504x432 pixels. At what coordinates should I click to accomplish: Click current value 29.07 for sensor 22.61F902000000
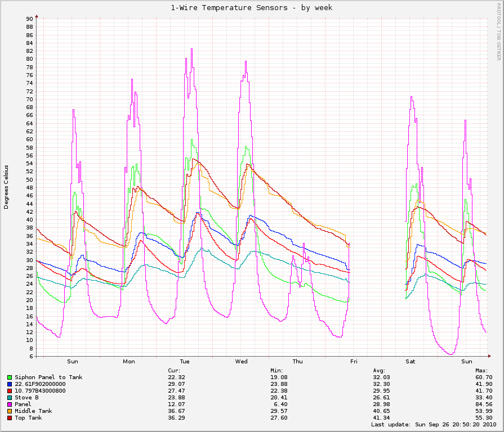coord(176,384)
